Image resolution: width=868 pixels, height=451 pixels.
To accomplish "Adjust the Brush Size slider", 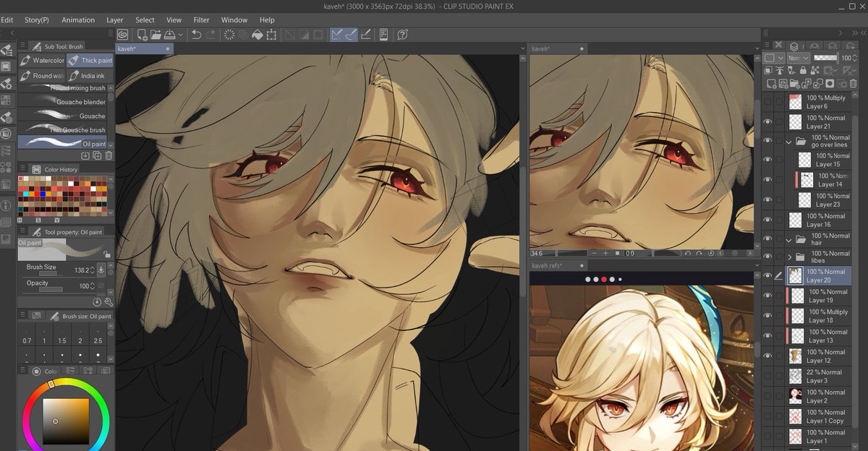I will 49,275.
